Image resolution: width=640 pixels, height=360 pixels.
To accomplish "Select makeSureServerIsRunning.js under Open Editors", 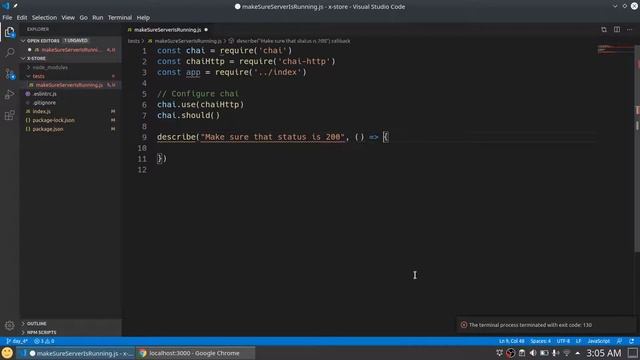I will click(x=70, y=50).
